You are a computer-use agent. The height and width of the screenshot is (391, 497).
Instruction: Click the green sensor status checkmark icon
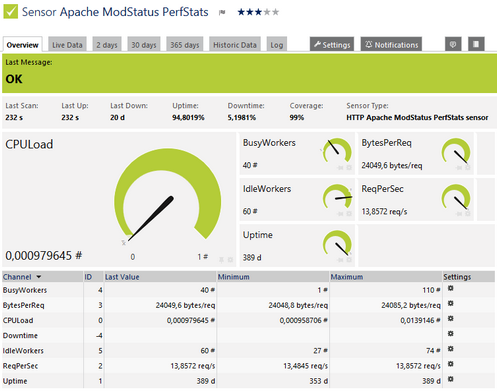(10, 11)
